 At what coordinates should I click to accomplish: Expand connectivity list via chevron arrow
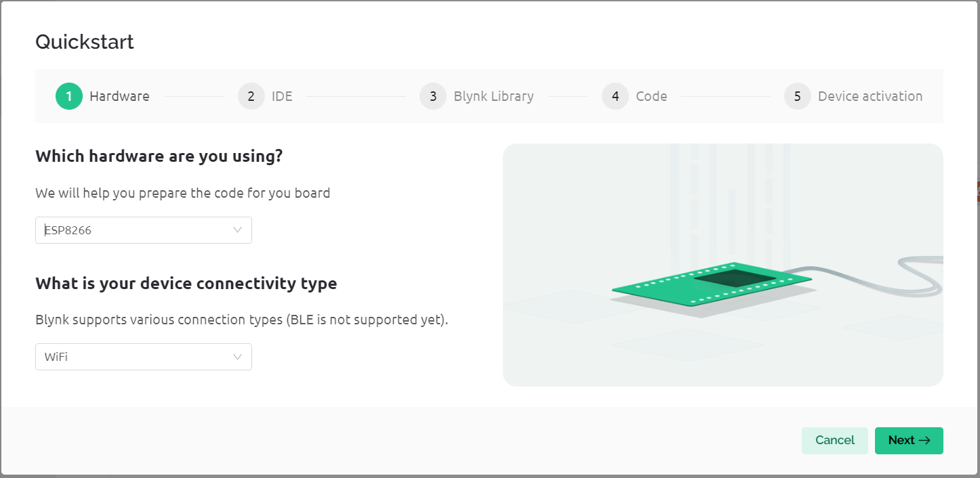pos(237,357)
